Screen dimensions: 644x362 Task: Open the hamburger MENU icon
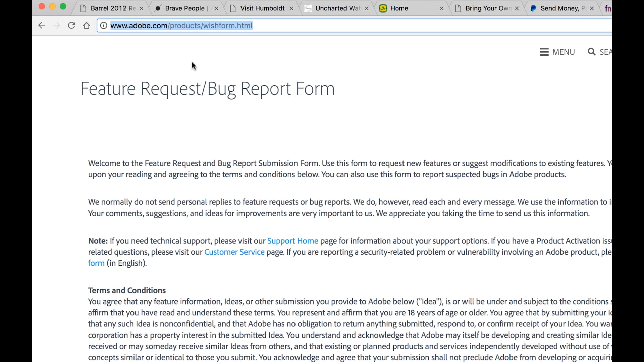click(544, 52)
